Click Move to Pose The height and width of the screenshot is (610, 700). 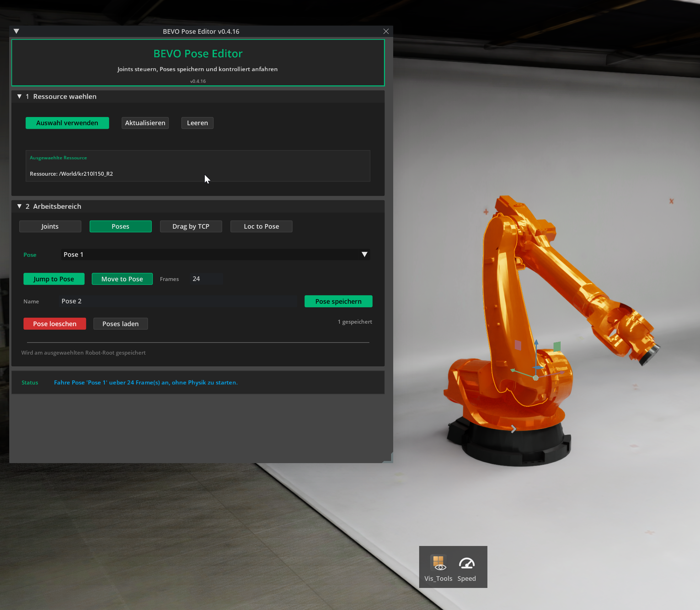[122, 279]
